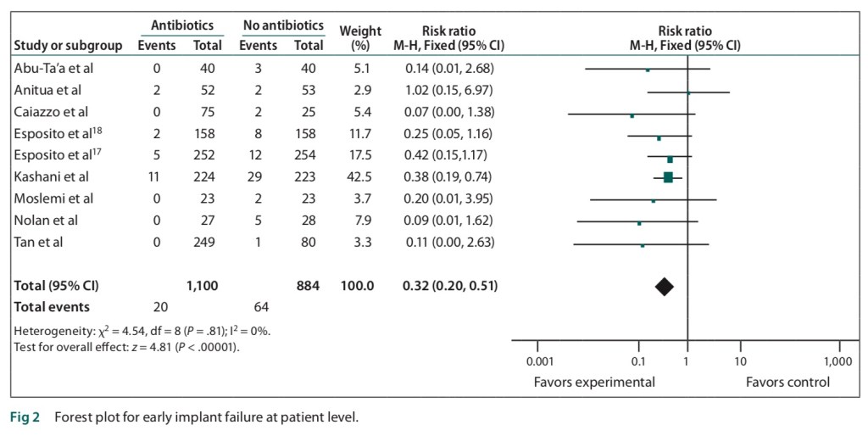The height and width of the screenshot is (436, 868).
Task: Click the "Fig 2" caption label
Action: pyautogui.click(x=25, y=418)
